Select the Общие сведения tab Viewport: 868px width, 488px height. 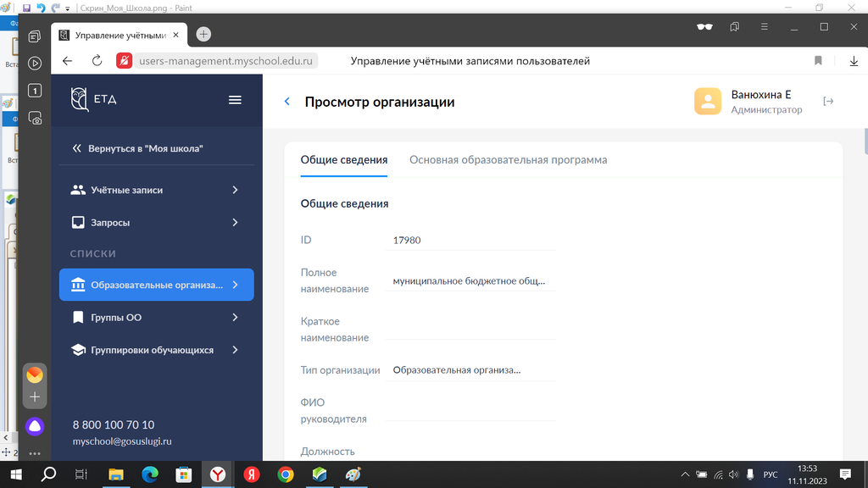[x=344, y=160]
